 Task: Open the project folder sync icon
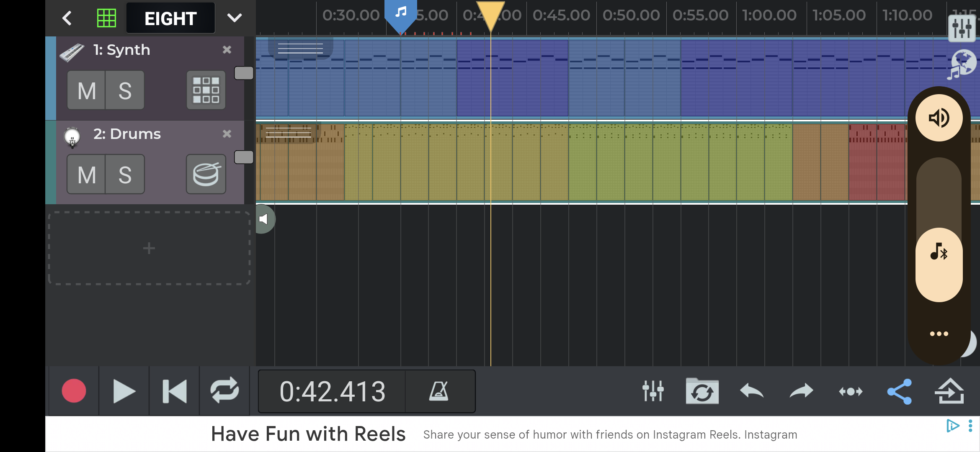(702, 391)
